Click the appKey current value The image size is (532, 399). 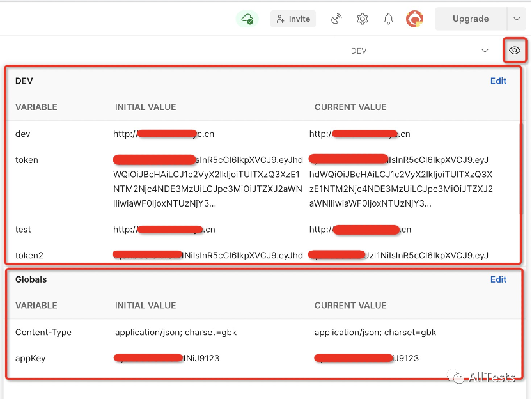pyautogui.click(x=366, y=358)
